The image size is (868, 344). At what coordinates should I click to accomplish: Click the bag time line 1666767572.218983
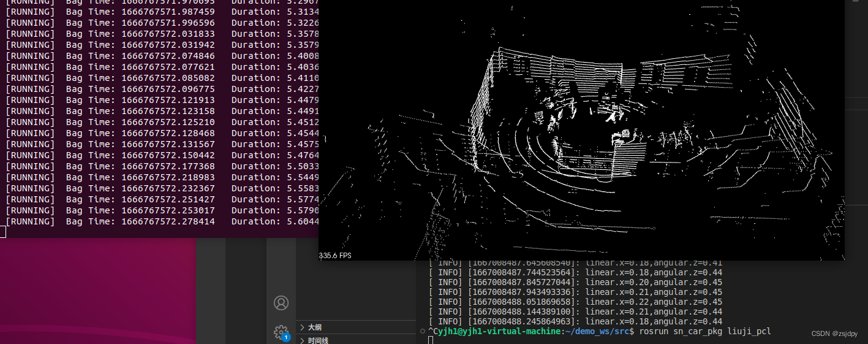[x=162, y=177]
